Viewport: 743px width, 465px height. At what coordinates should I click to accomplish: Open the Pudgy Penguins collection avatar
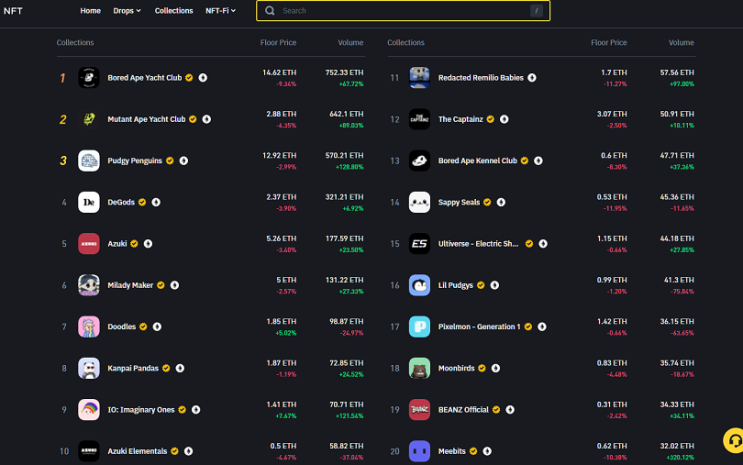89,161
